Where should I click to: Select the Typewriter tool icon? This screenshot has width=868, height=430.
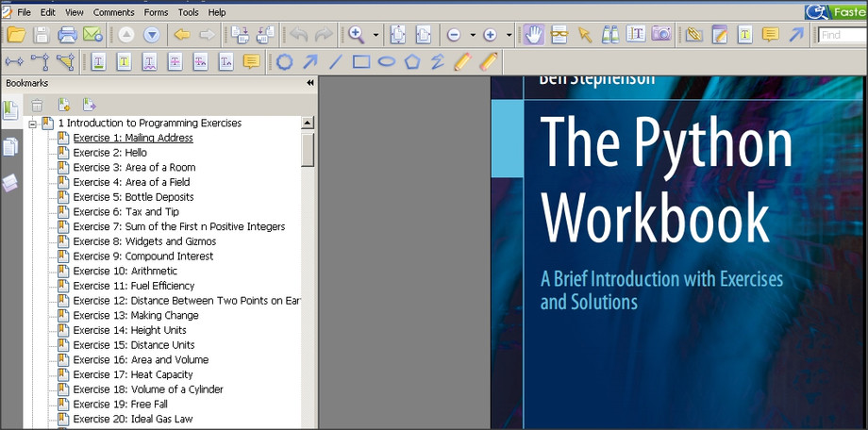point(636,35)
